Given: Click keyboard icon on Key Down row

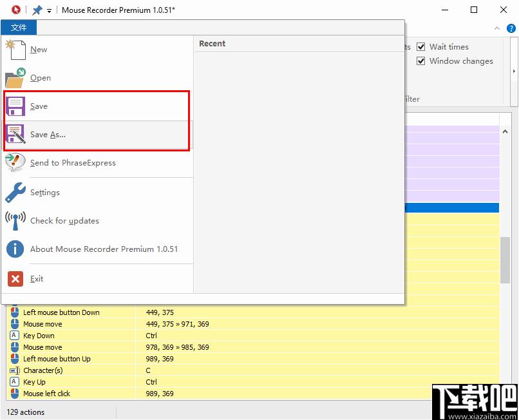Looking at the screenshot, I should coord(14,335).
